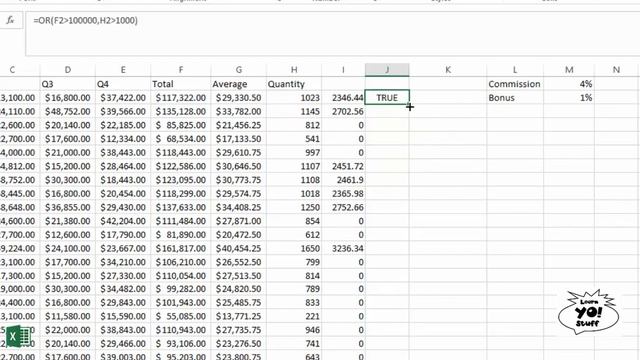This screenshot has width=640, height=360.
Task: Click commission value 2346.44
Action: (x=343, y=98)
